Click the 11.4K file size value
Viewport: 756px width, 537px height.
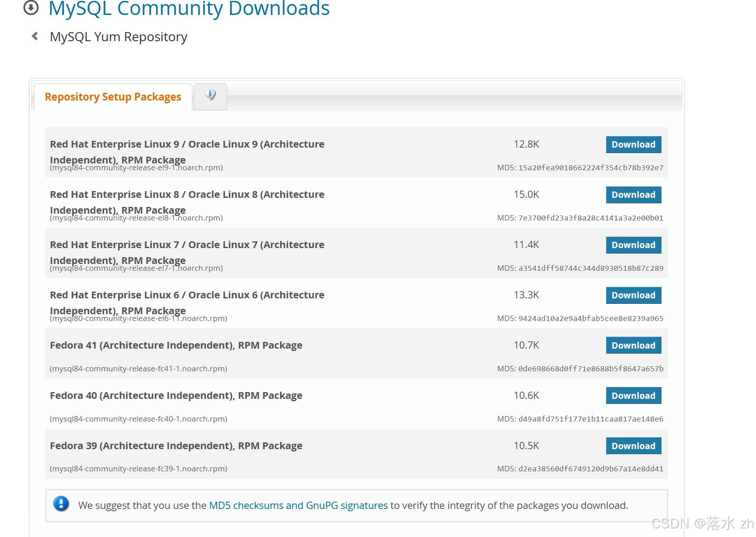(526, 245)
